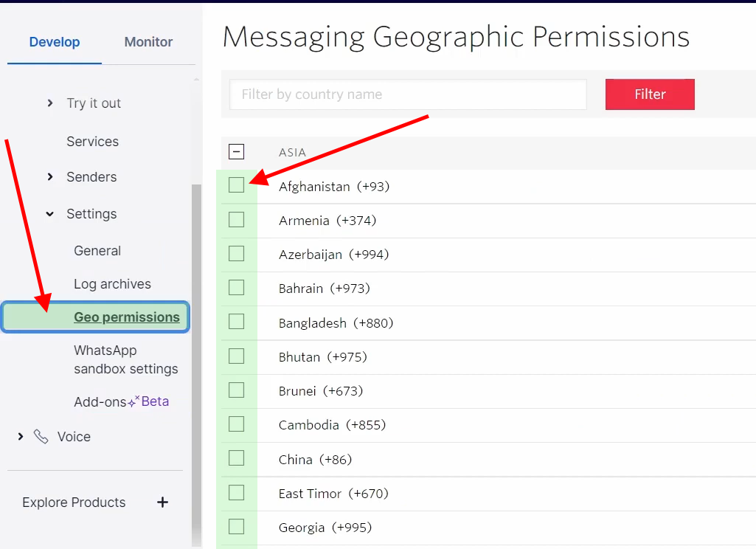Open Geo permissions settings link

(x=126, y=317)
